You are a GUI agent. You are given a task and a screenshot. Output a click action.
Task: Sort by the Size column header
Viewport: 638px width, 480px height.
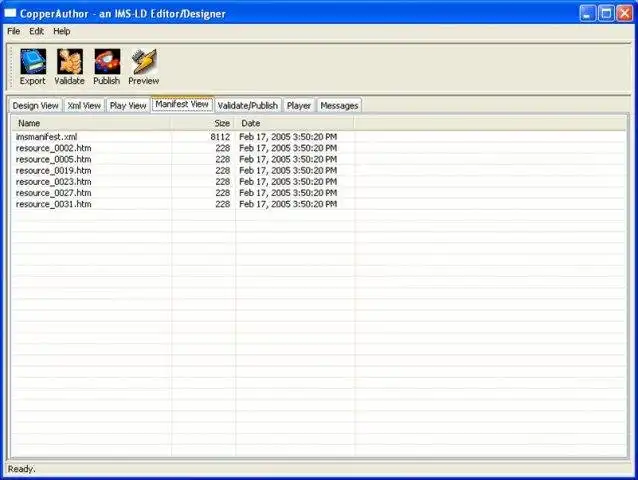click(x=203, y=123)
